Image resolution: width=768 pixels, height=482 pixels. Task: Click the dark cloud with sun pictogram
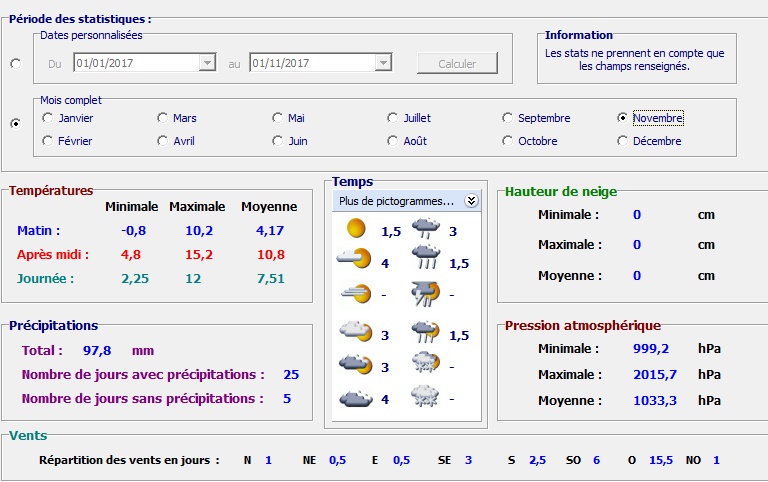(356, 364)
